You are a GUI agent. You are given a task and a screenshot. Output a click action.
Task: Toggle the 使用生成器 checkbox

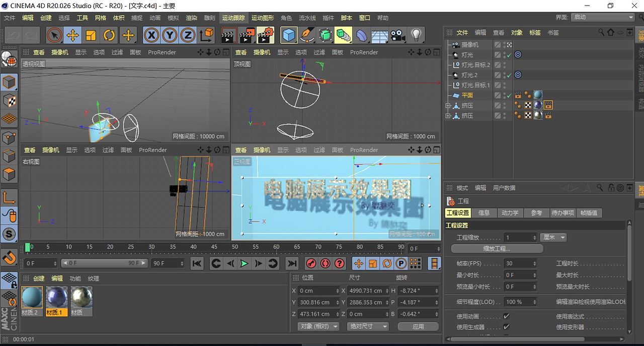[506, 327]
